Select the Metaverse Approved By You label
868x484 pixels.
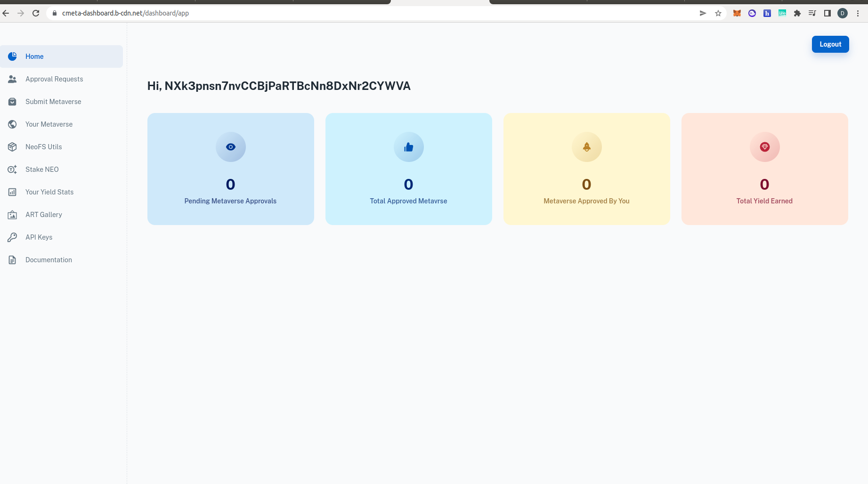(587, 201)
